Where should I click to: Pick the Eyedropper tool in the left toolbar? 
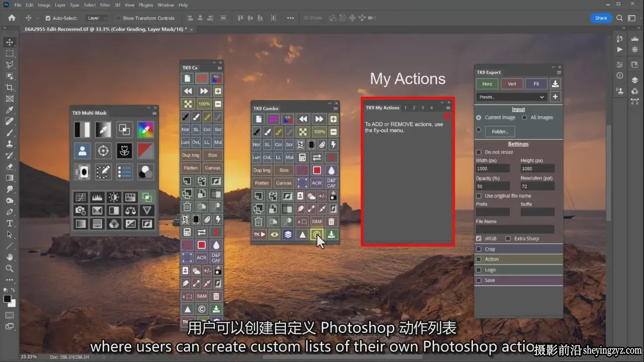[10, 110]
